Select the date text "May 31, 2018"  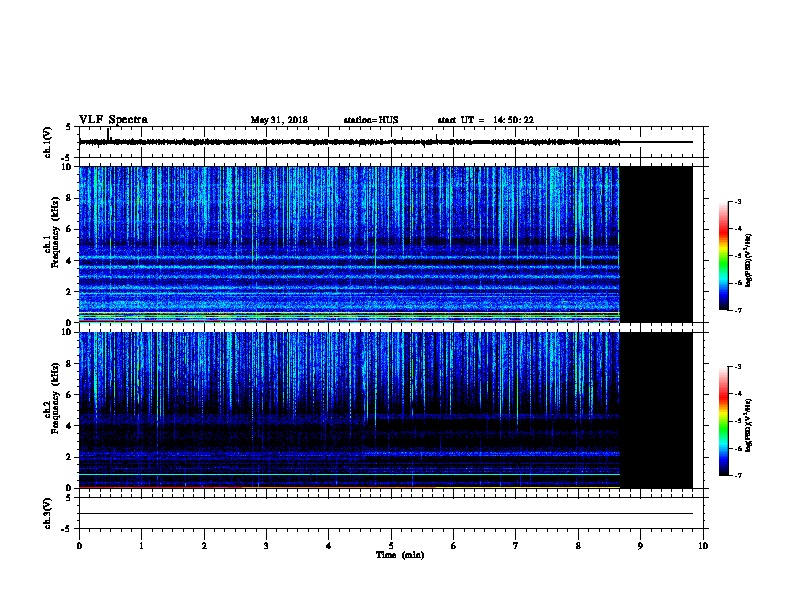pyautogui.click(x=279, y=120)
